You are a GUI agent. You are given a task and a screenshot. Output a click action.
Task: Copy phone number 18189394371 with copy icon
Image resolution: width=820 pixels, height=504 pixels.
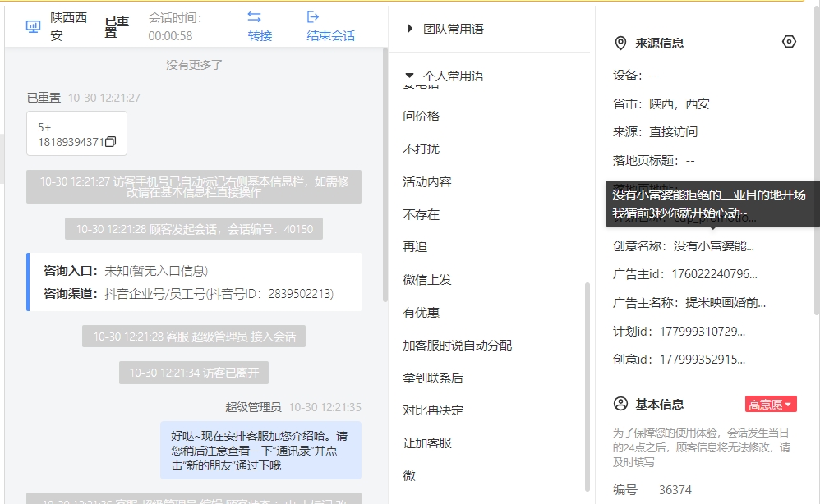110,141
